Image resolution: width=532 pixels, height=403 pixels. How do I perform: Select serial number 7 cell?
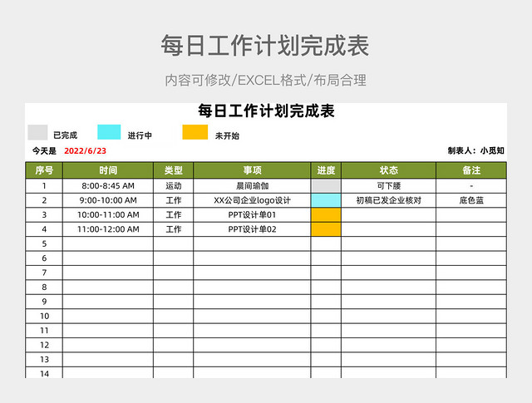click(x=44, y=273)
